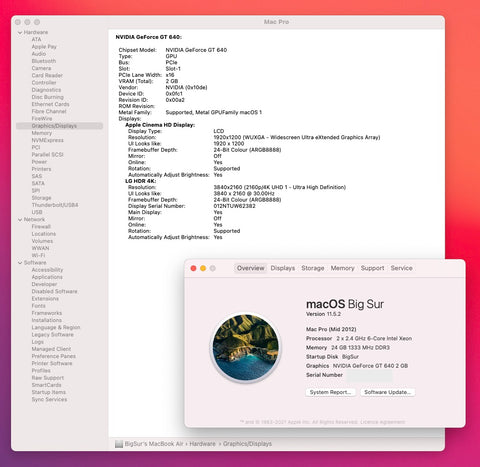
Task: Select NVMExpress in the sidebar
Action: 47,140
